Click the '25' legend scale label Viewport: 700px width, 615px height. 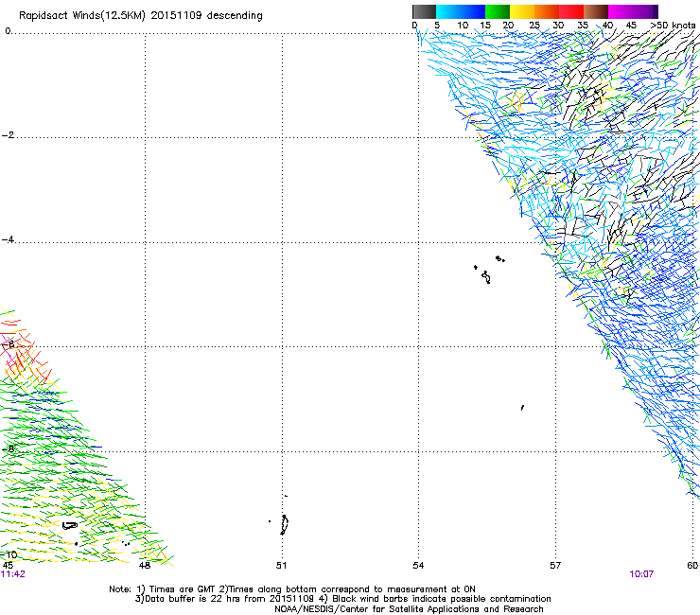[x=534, y=25]
